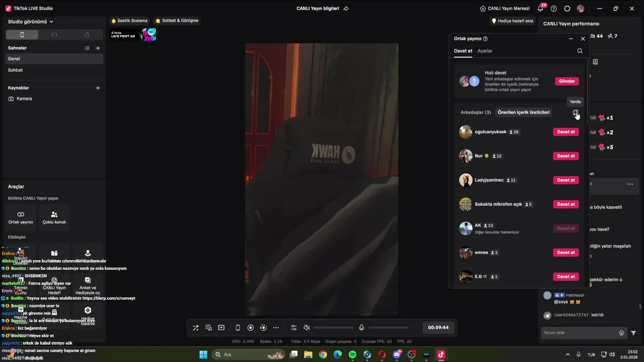Open effects magic wand tool
Viewport: 644px width, 362px height.
tap(196, 328)
